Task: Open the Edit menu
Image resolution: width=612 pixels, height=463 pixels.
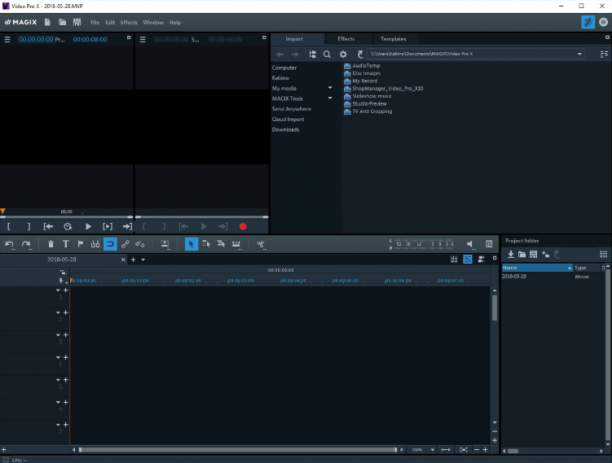Action: 110,23
